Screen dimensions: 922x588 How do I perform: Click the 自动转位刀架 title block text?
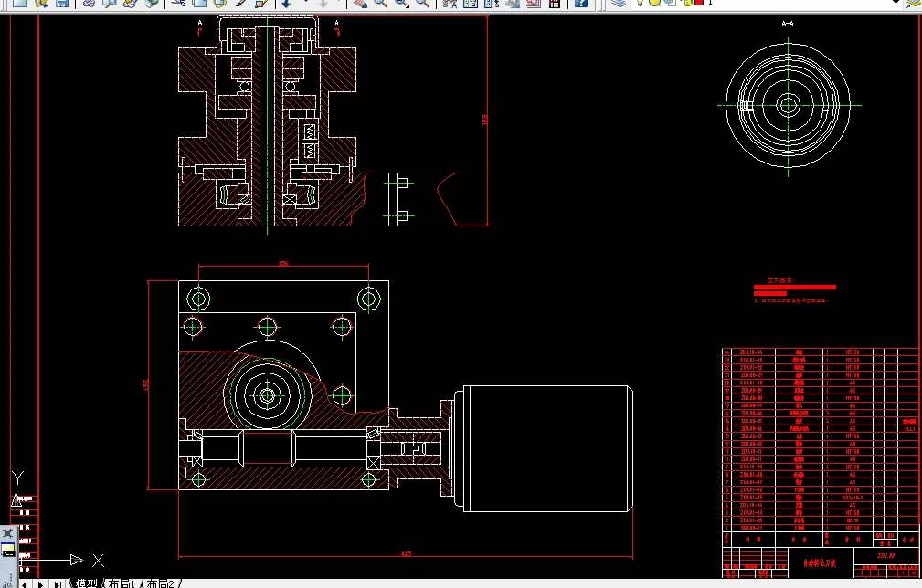coord(820,562)
